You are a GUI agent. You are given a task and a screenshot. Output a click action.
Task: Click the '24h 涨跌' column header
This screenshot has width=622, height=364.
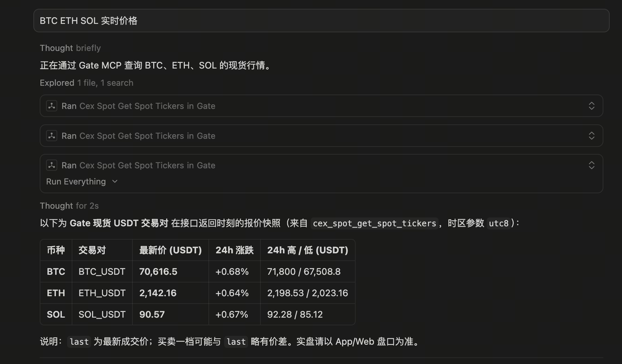point(234,250)
